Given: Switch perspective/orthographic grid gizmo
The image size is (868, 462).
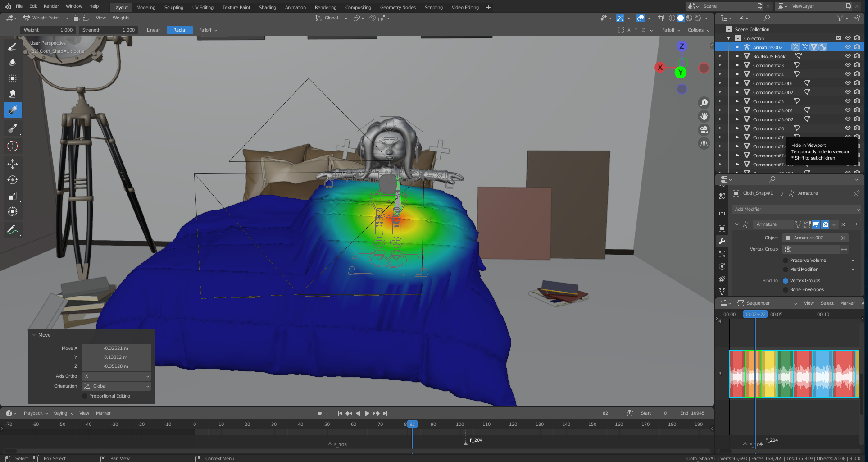Looking at the screenshot, I should [704, 143].
